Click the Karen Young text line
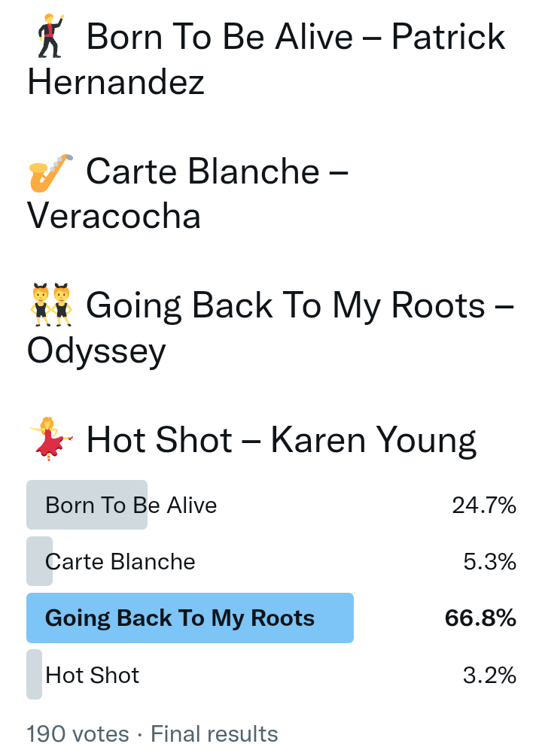The height and width of the screenshot is (756, 542). tap(373, 439)
